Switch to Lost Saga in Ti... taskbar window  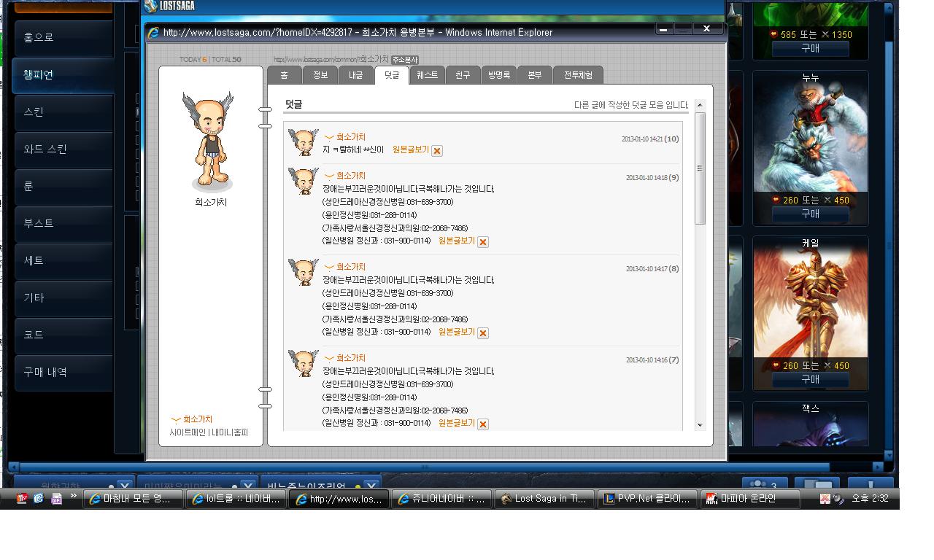pyautogui.click(x=545, y=499)
